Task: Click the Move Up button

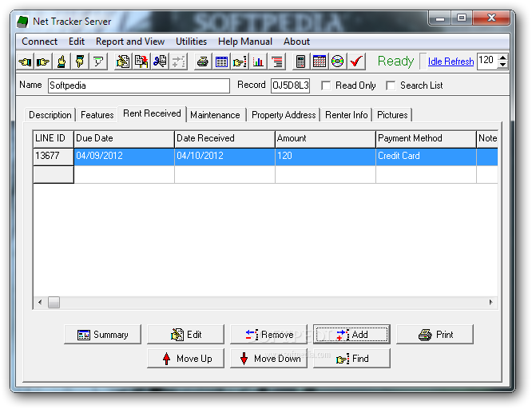Action: pyautogui.click(x=185, y=359)
